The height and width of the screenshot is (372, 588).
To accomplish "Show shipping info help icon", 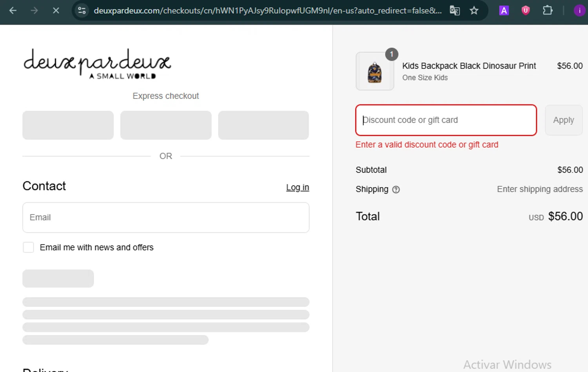I will 396,190.
